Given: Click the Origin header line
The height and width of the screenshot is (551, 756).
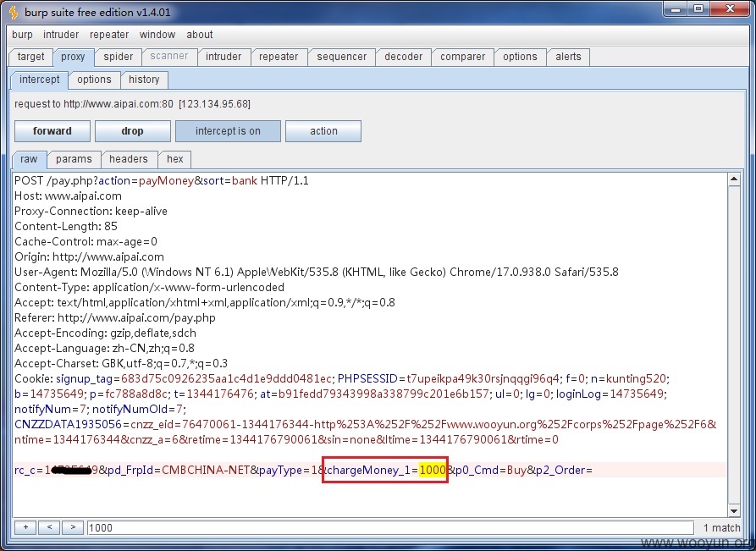Looking at the screenshot, I should coord(89,257).
